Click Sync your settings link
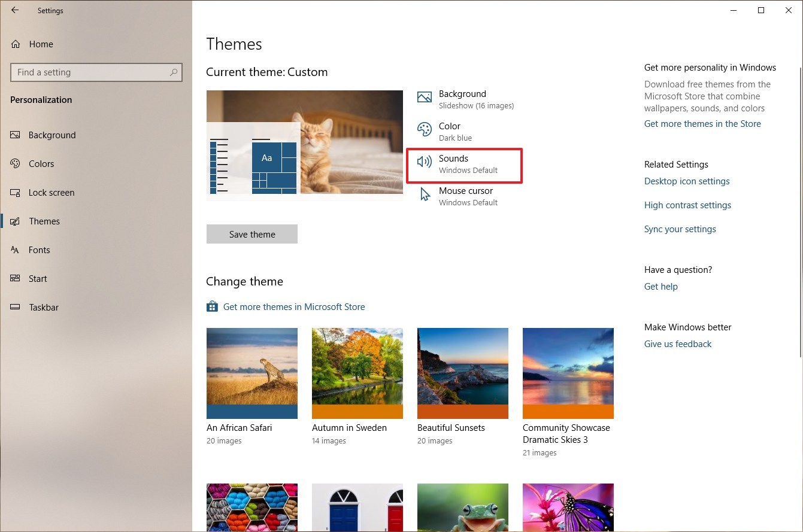 click(680, 229)
